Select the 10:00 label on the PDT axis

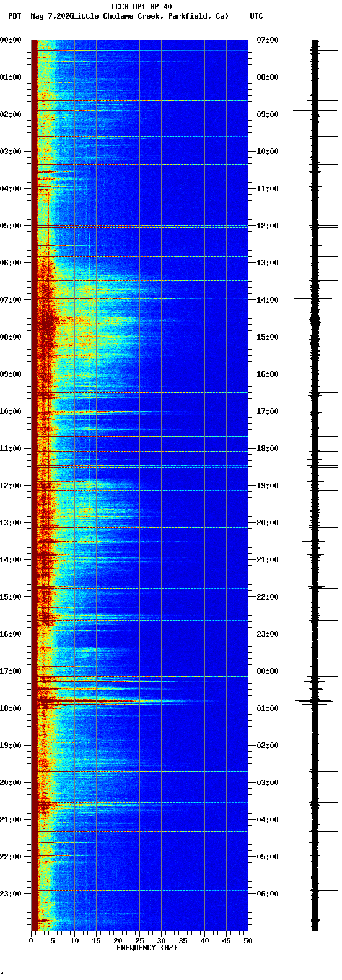11,411
